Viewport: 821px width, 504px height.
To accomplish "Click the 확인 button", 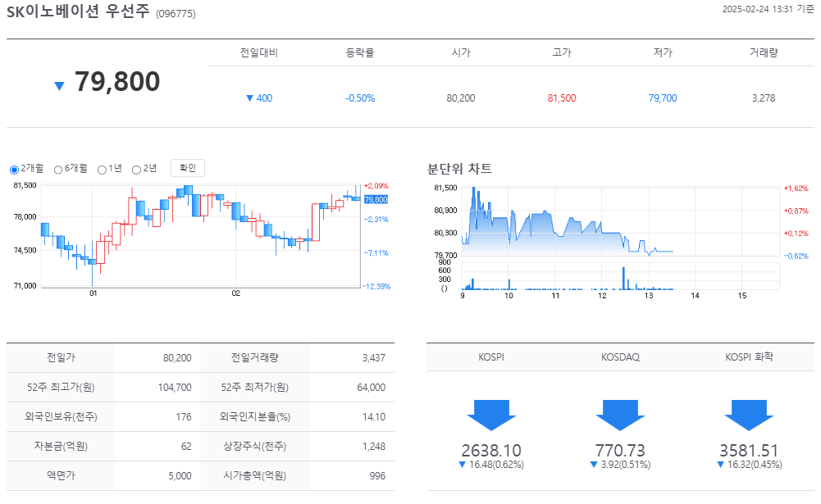I will pyautogui.click(x=188, y=168).
